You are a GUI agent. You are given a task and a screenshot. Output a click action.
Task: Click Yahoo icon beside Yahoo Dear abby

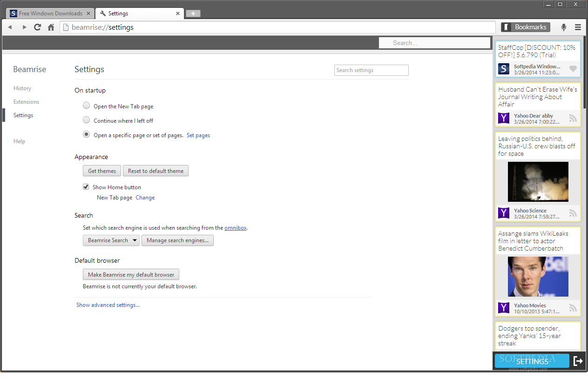click(x=504, y=118)
